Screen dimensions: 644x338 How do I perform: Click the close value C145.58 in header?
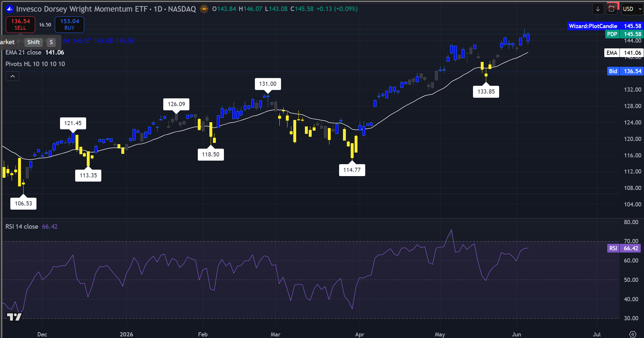(302, 9)
